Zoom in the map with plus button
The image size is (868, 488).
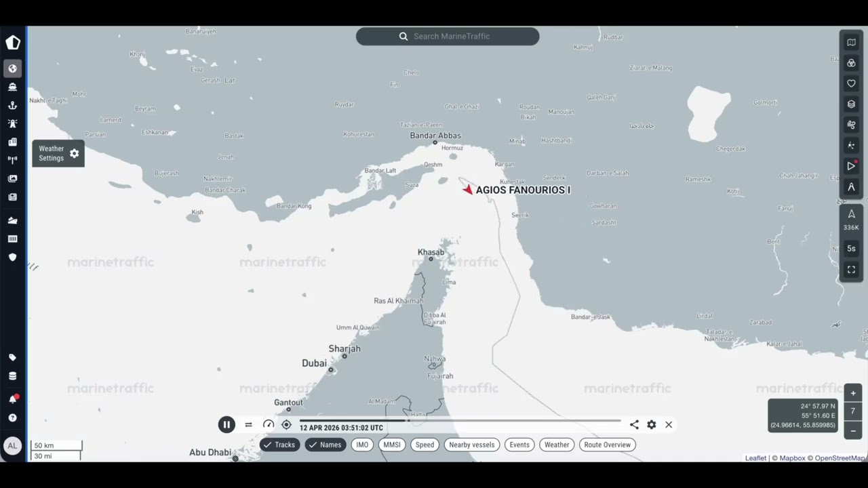[x=853, y=393]
